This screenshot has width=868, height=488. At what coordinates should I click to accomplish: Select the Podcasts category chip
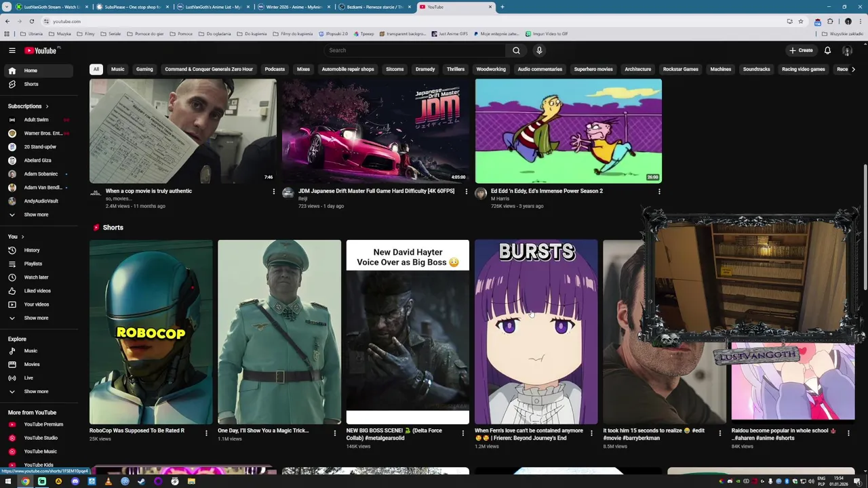[275, 69]
